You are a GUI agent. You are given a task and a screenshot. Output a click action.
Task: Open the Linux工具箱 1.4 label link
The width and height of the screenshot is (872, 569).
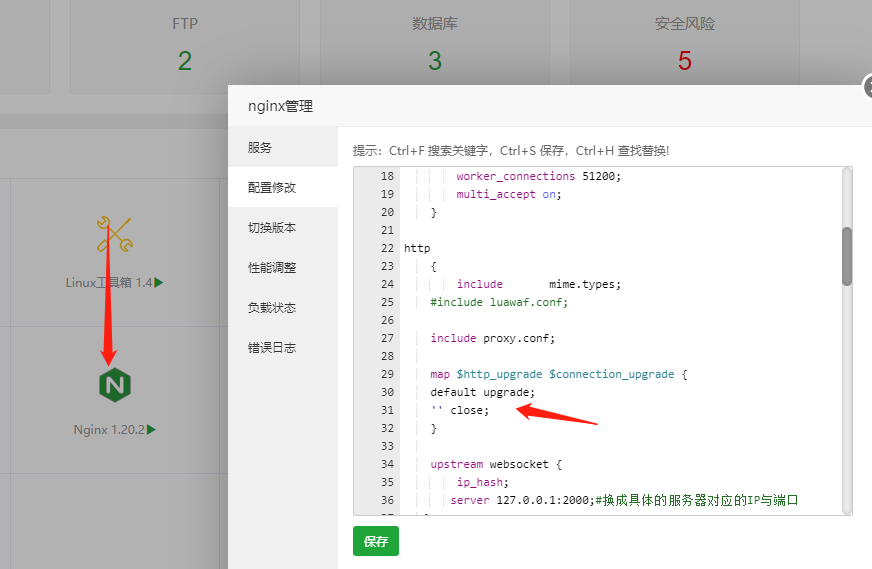109,283
